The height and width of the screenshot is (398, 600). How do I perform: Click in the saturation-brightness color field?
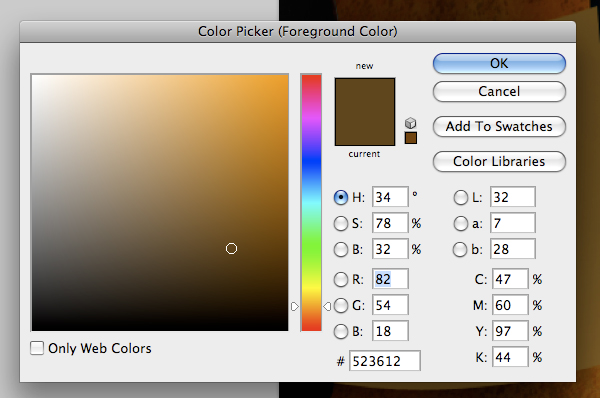click(x=160, y=202)
